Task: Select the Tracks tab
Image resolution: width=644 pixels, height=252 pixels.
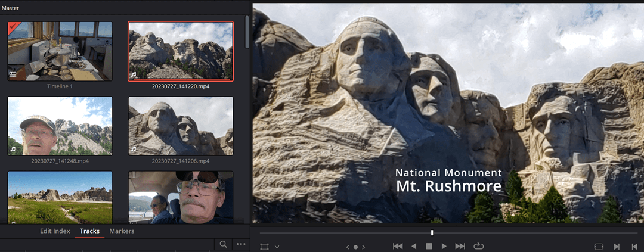Action: point(89,231)
